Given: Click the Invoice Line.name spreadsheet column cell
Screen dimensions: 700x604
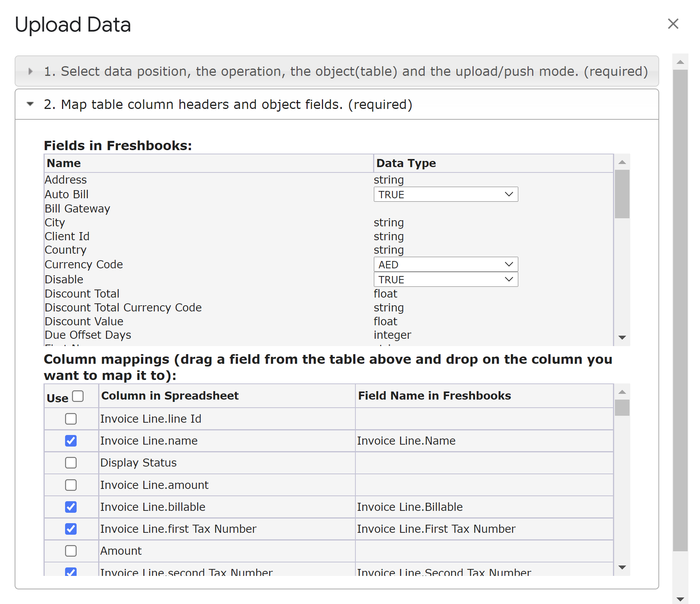Looking at the screenshot, I should [227, 441].
